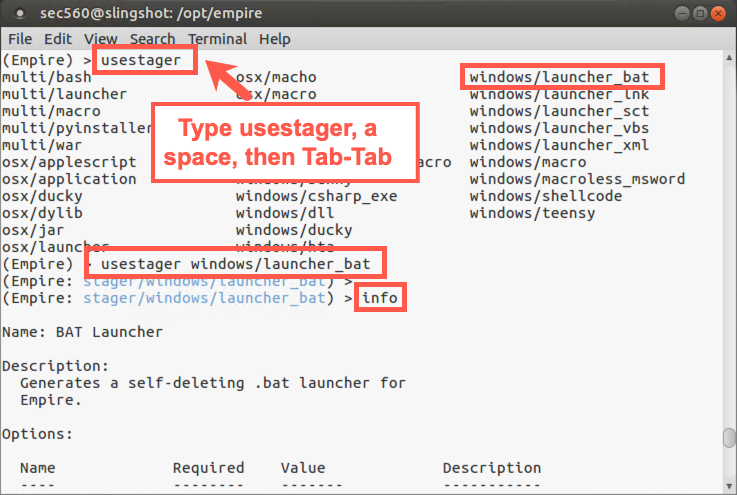Image resolution: width=737 pixels, height=495 pixels.
Task: Select multi/bash text
Action: click(x=47, y=77)
